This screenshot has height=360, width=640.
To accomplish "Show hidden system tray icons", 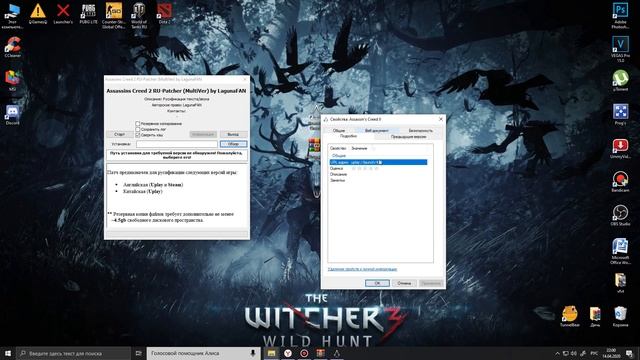I will point(557,353).
